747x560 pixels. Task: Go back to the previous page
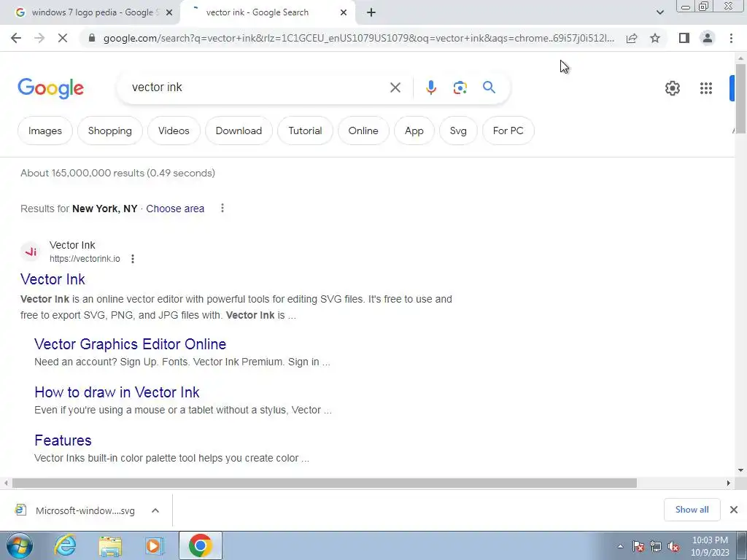[16, 38]
